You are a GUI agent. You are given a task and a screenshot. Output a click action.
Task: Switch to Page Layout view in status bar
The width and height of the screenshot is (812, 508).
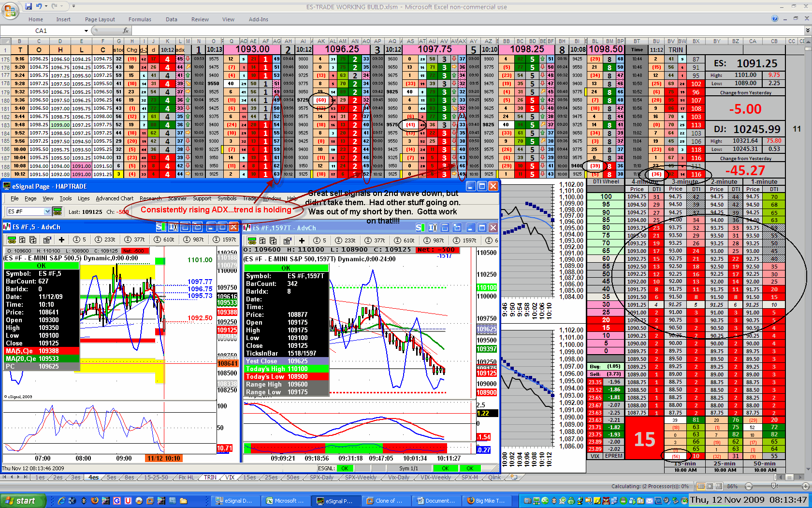point(710,486)
